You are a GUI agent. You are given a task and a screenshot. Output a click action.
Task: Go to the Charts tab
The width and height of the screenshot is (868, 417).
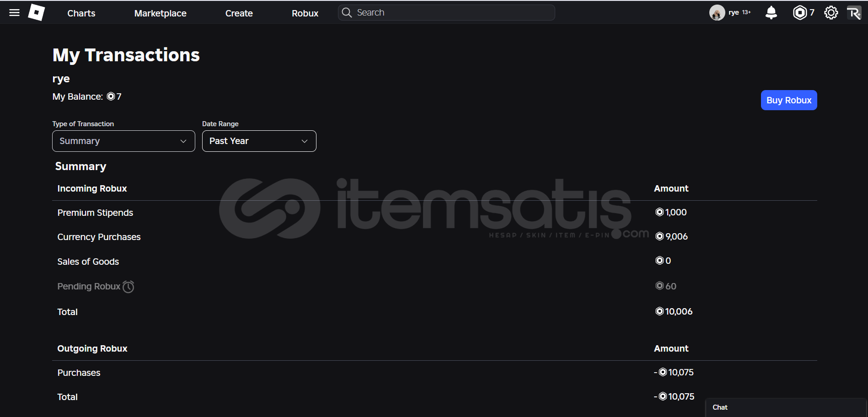point(81,13)
